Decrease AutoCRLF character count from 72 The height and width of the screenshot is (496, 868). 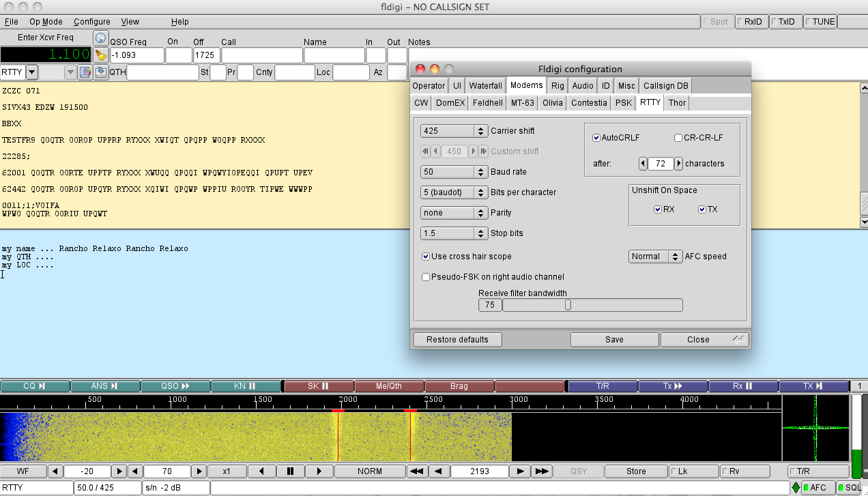(x=643, y=164)
